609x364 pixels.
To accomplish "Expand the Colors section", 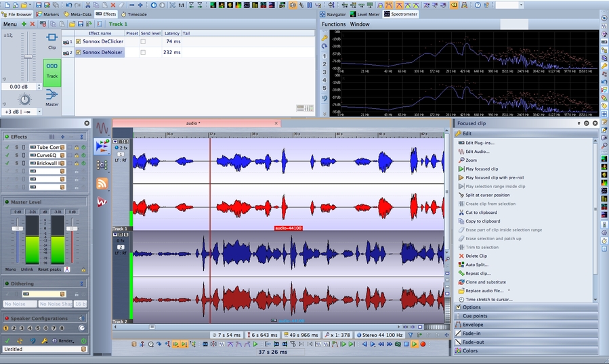I will point(526,350).
